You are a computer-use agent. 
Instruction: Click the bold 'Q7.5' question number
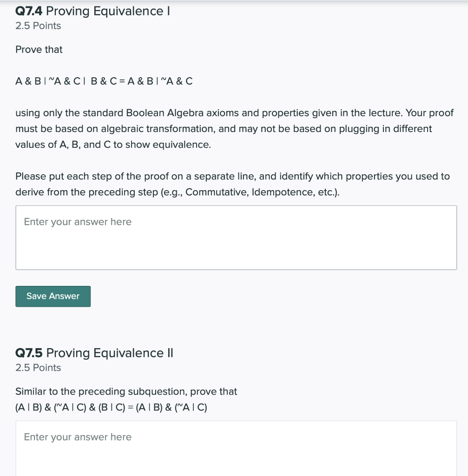tap(29, 353)
